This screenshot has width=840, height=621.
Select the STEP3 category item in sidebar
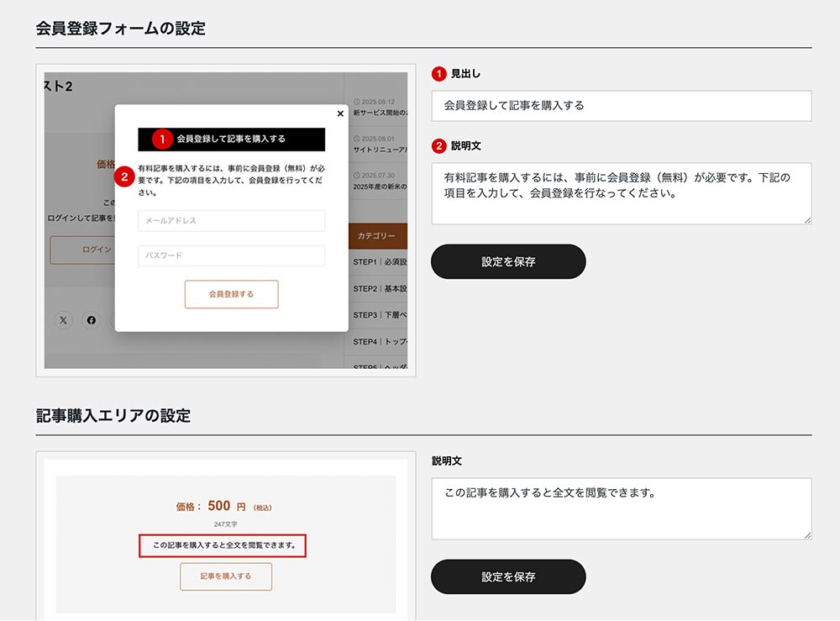pos(380,315)
